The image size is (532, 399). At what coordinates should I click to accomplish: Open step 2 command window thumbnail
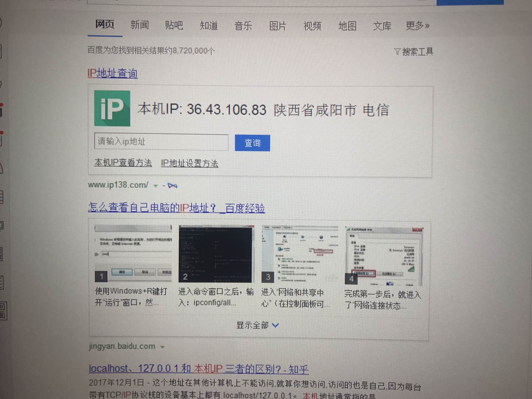click(x=216, y=254)
